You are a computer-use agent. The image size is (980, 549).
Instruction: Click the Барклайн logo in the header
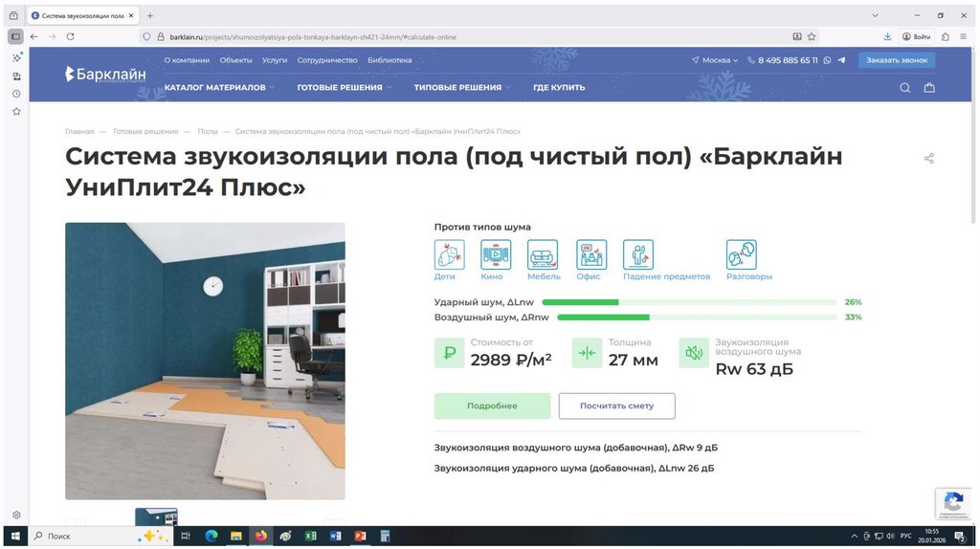[x=105, y=75]
